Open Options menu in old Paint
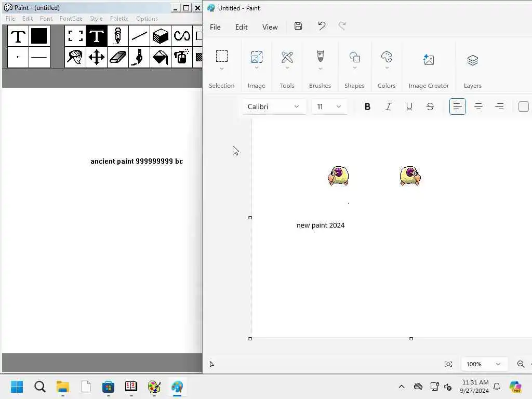532x399 pixels. (x=147, y=19)
